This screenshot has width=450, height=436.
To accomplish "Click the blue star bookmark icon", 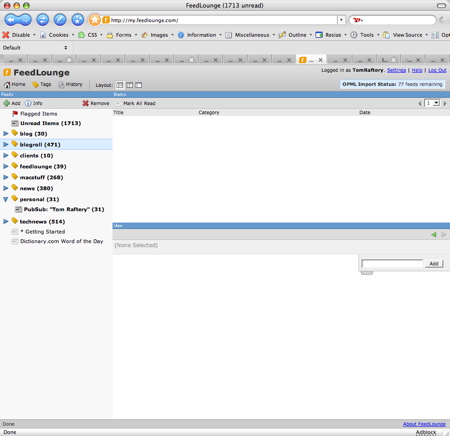I will tap(78, 20).
